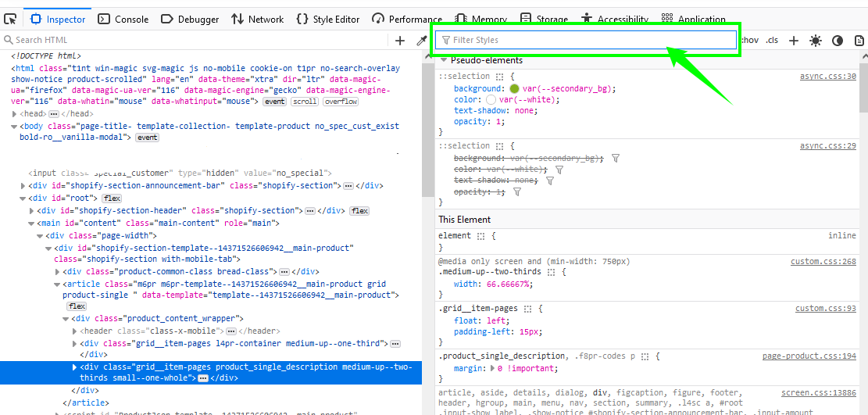This screenshot has width=868, height=415.
Task: Focus the Search HTML field
Action: 195,40
